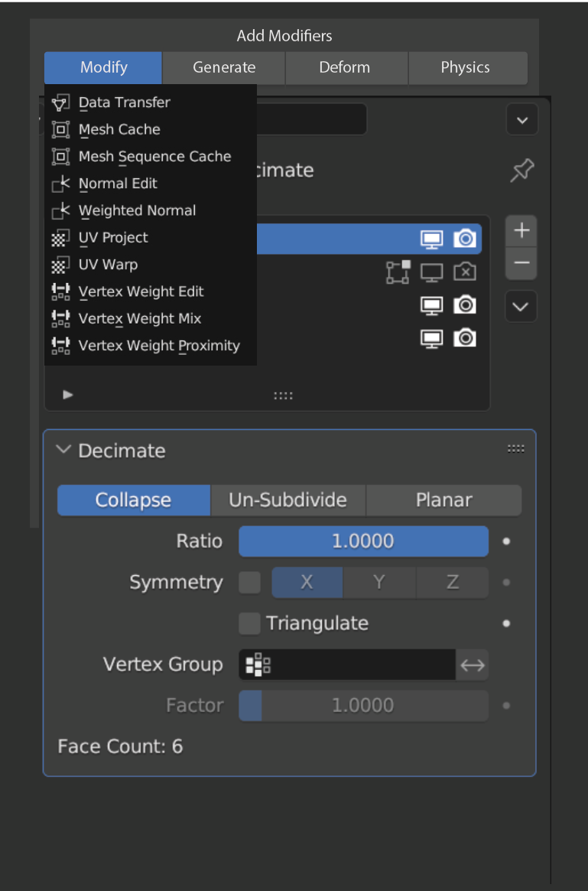Select the X symmetry axis
The height and width of the screenshot is (891, 588).
pyautogui.click(x=307, y=583)
